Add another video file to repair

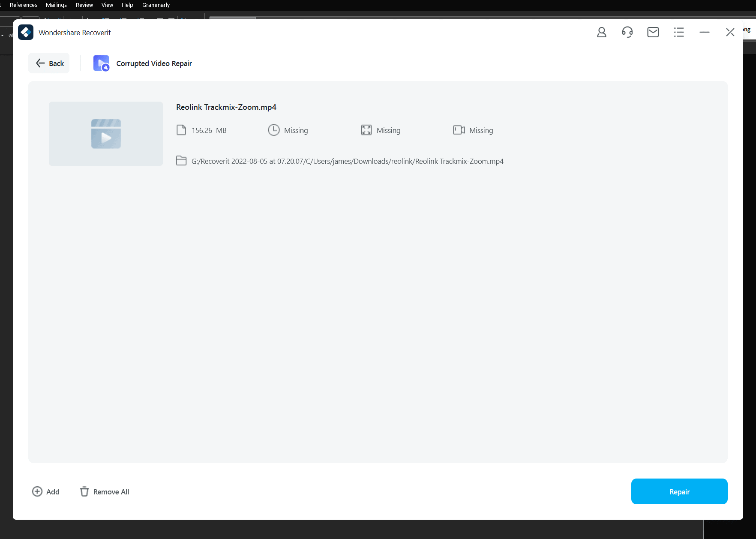[46, 492]
